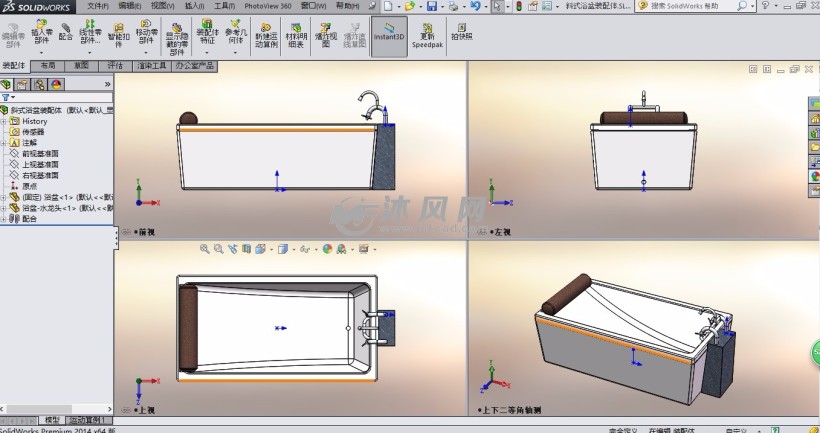Click the 参考几何体 (Reference Geometry) tool
The image size is (820, 433).
tap(235, 32)
